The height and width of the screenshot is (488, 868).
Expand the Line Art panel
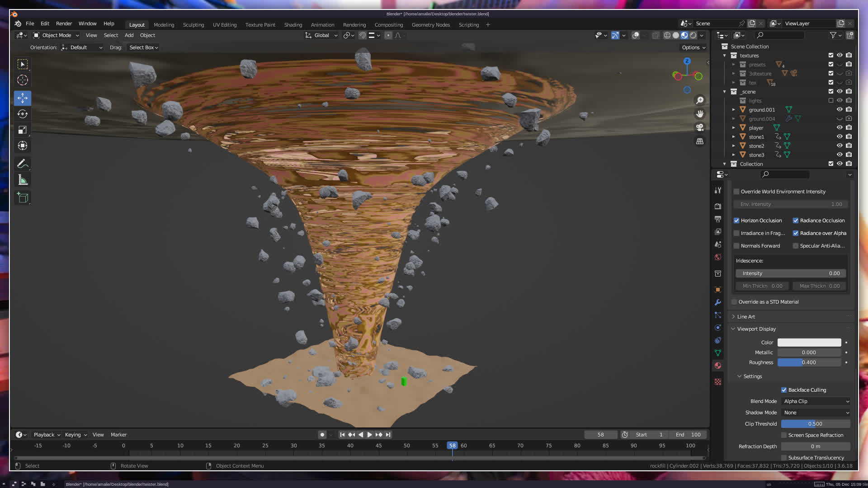coord(746,317)
